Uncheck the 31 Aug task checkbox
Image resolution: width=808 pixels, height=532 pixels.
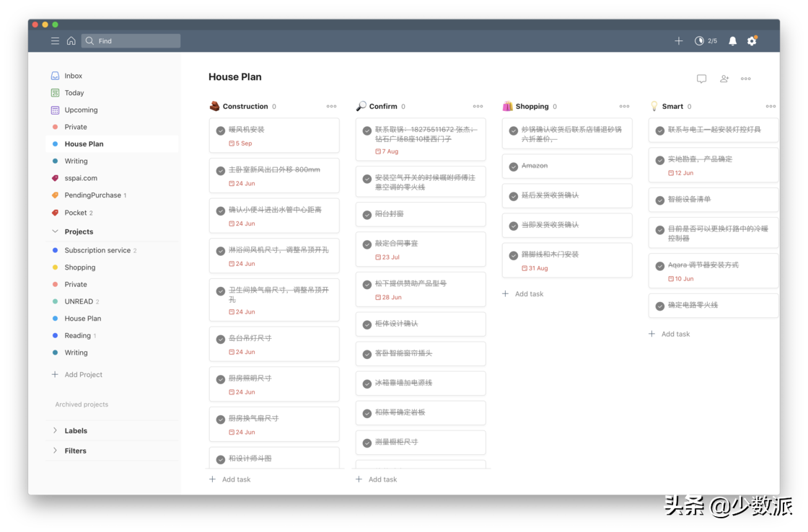click(513, 255)
